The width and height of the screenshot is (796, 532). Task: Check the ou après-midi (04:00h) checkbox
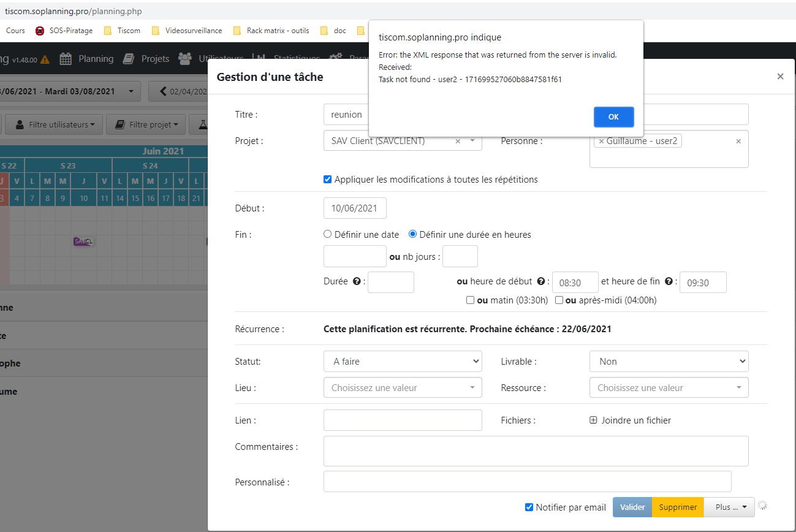[559, 300]
